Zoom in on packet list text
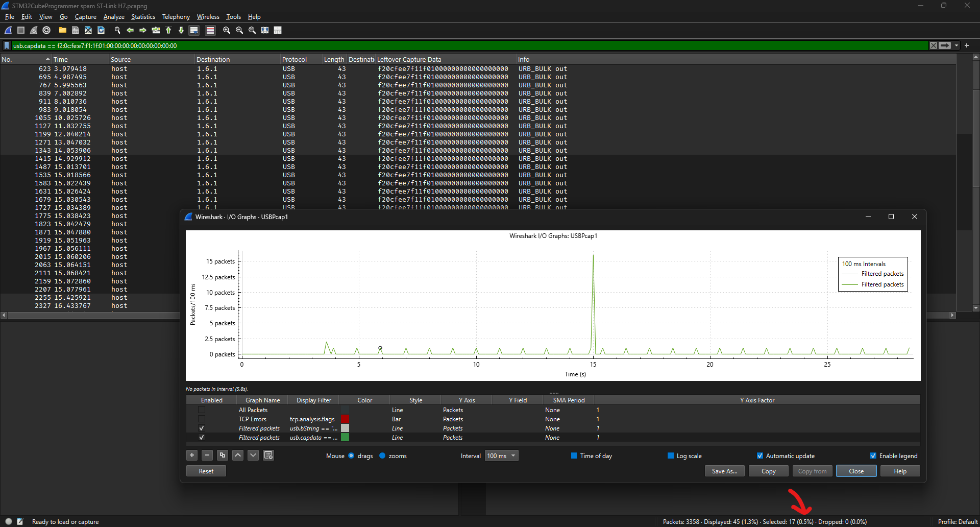The height and width of the screenshot is (527, 980). [226, 30]
